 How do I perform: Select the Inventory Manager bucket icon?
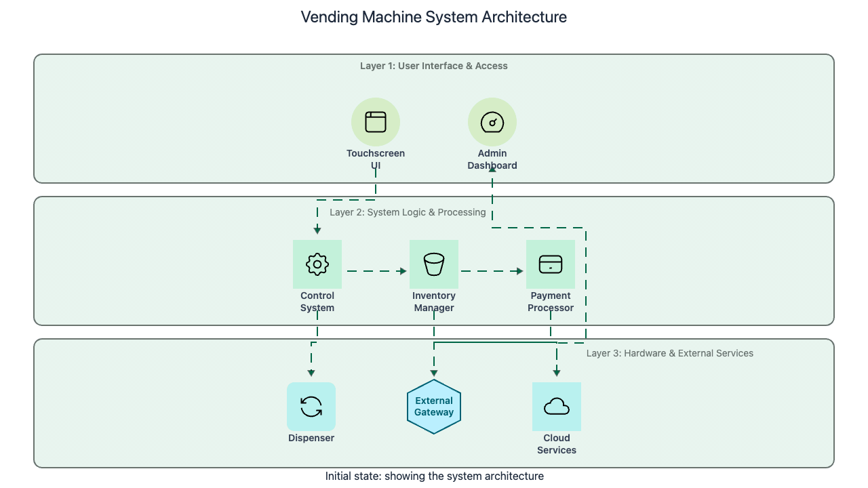click(434, 264)
